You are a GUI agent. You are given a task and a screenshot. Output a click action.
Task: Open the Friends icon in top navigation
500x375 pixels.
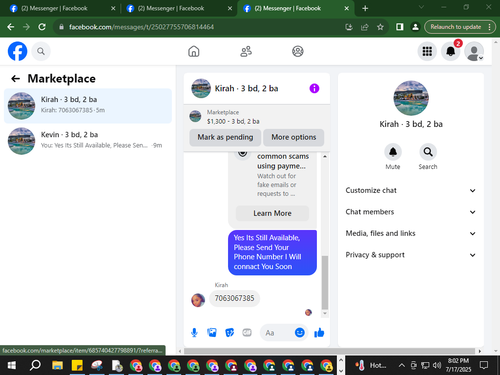(246, 51)
